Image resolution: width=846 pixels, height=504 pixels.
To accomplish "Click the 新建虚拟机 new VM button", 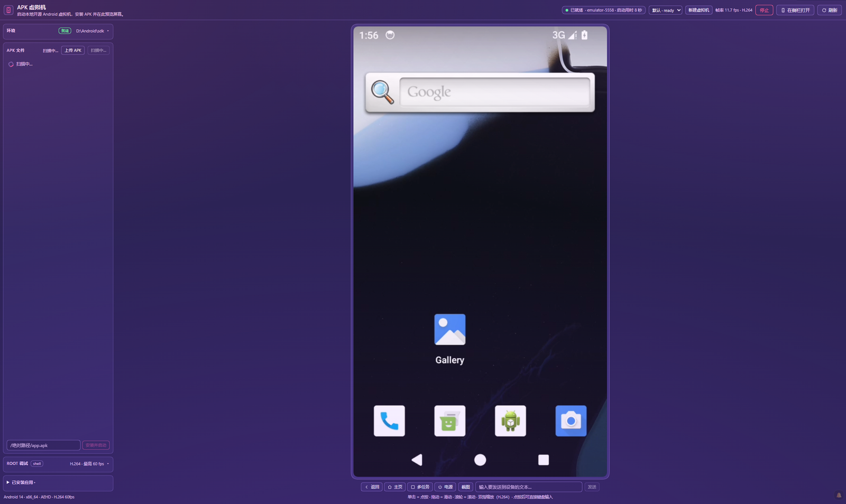I will (x=698, y=10).
